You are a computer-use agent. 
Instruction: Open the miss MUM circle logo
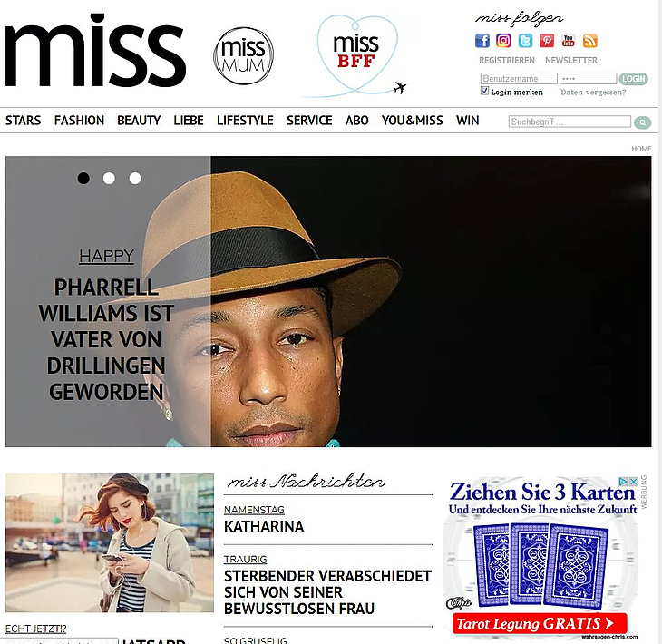coord(243,55)
